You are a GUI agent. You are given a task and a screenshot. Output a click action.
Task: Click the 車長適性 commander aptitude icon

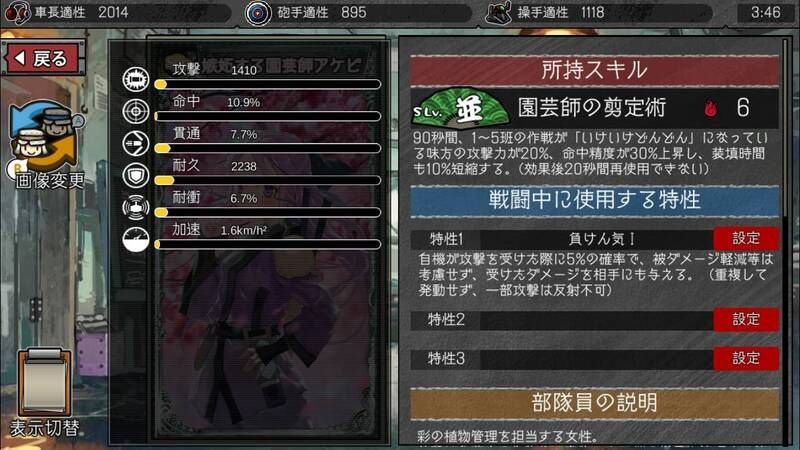point(17,13)
